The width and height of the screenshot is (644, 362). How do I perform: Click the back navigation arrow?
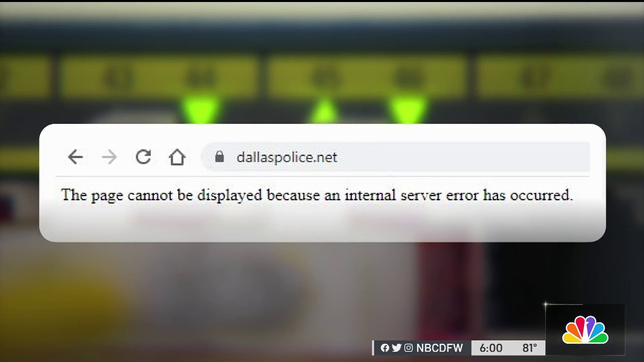(x=75, y=157)
